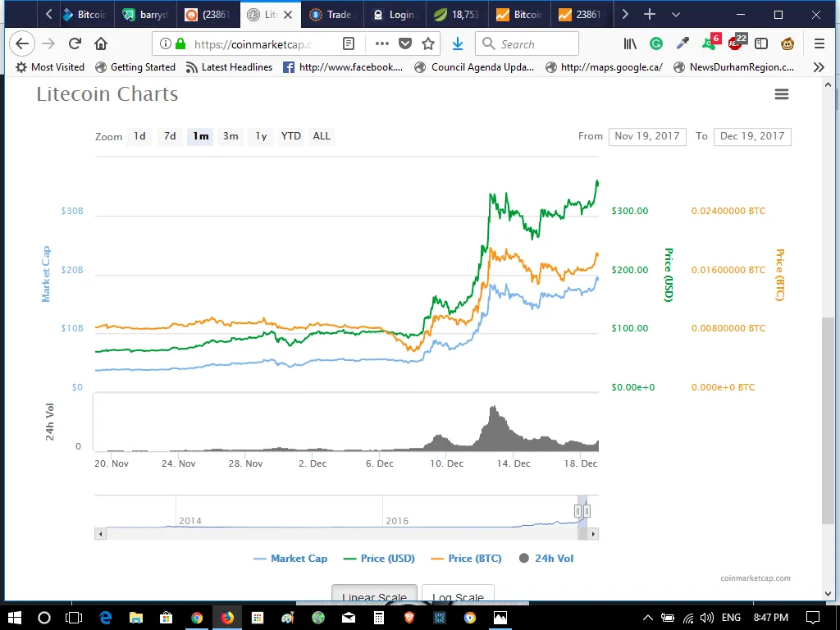The height and width of the screenshot is (630, 840).
Task: Set chart zoom to 3m
Action: (231, 136)
